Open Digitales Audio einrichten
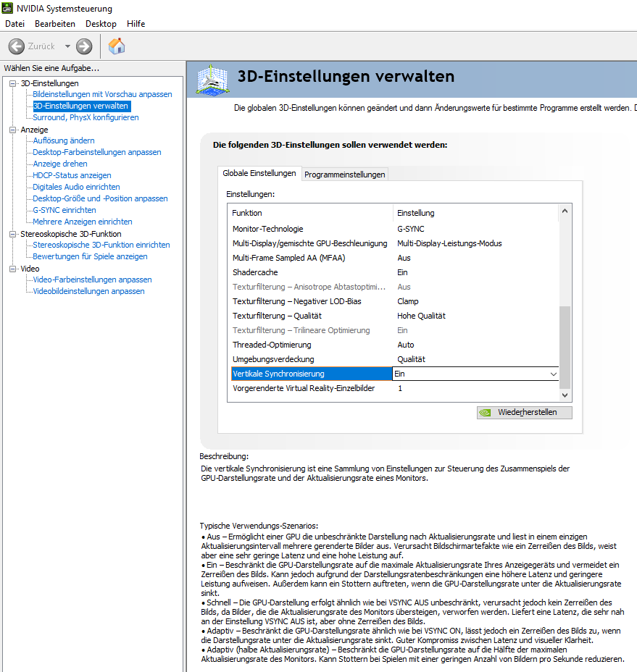Screen dimensions: 637x672 click(x=76, y=187)
